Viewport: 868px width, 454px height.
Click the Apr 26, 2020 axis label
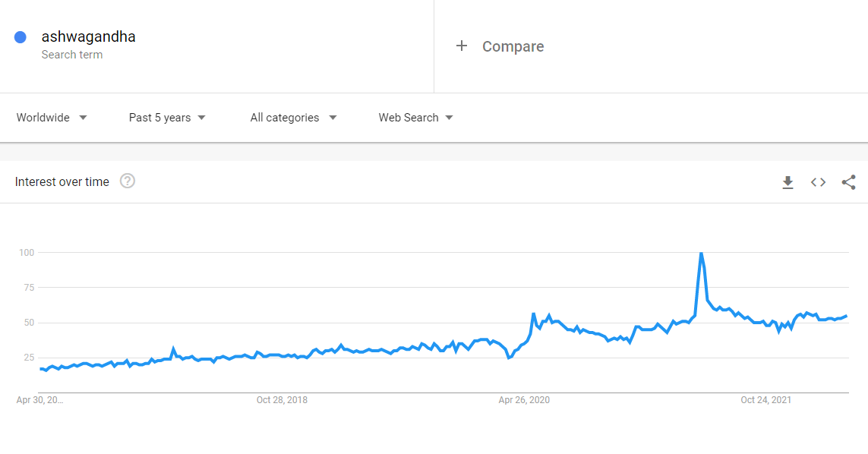[x=524, y=400]
